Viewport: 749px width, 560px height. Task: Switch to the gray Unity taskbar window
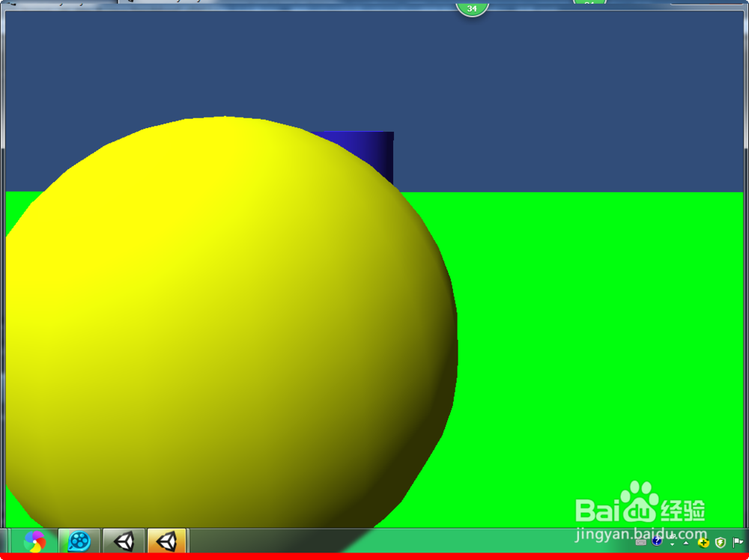(124, 541)
